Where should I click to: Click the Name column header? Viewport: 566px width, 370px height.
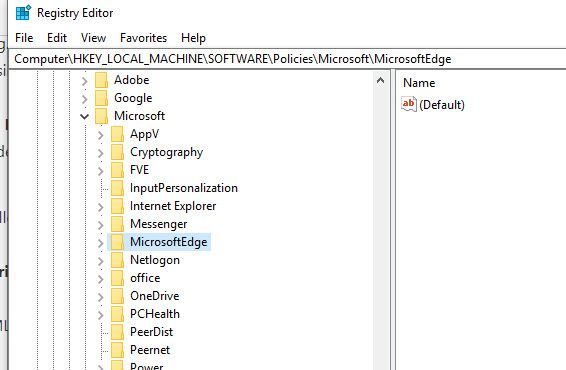419,83
